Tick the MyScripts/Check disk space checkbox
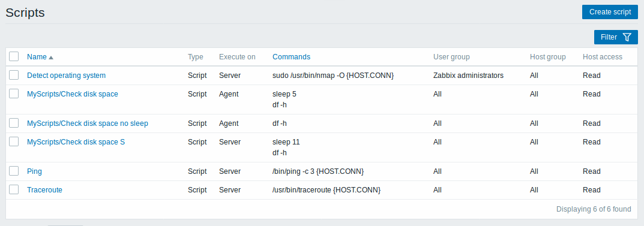Image resolution: width=644 pixels, height=226 pixels. (14, 93)
